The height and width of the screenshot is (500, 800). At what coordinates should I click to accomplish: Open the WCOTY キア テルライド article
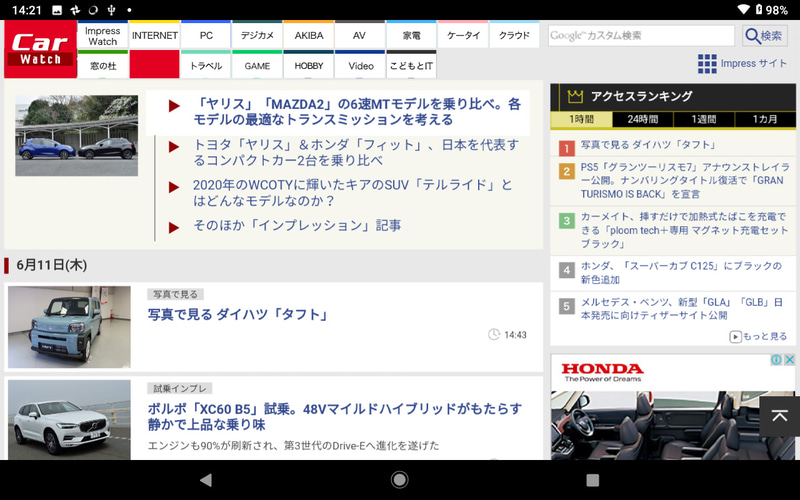click(353, 192)
